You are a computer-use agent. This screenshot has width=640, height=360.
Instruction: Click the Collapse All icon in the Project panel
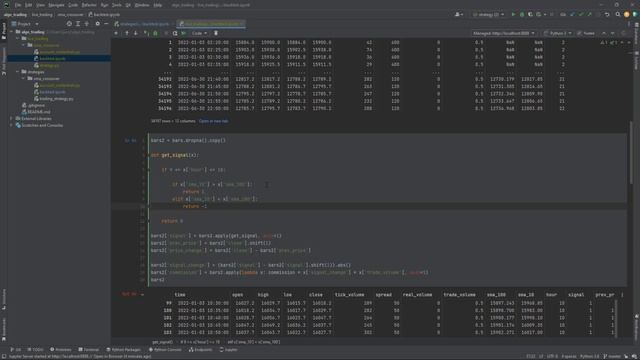coord(87,24)
